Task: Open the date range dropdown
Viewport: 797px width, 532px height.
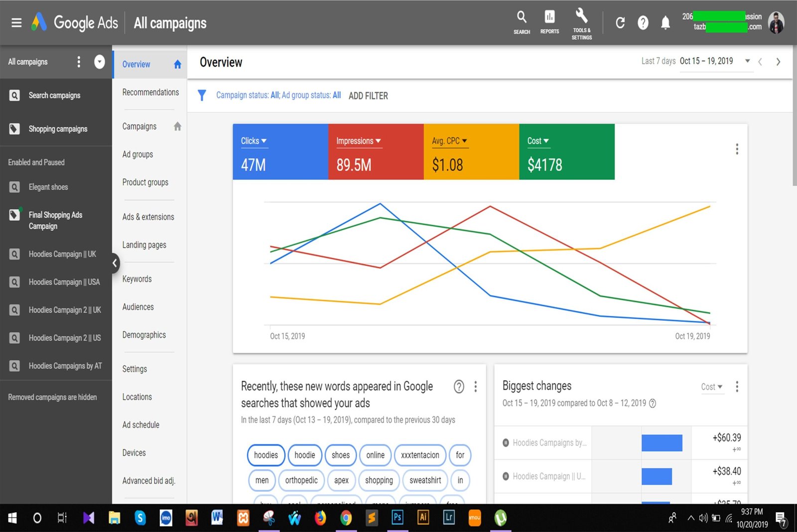Action: 747,61
